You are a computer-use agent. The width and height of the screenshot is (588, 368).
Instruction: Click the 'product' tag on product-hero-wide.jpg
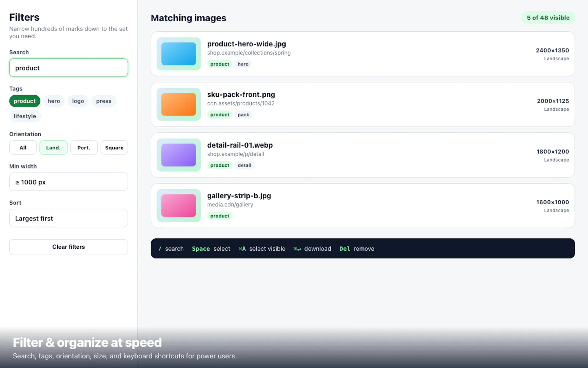point(220,64)
